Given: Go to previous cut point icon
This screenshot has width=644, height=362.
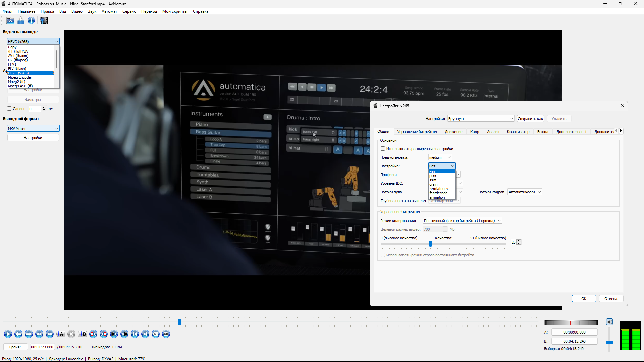Looking at the screenshot, I should tap(93, 334).
